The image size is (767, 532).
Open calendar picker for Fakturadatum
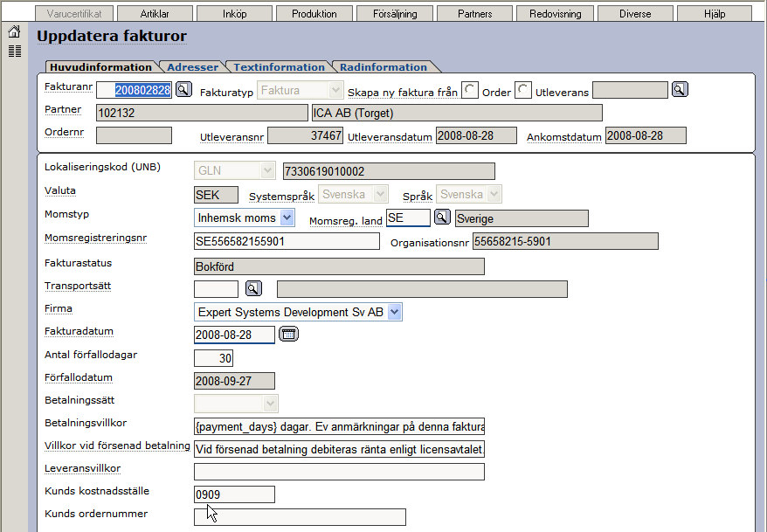(x=288, y=335)
